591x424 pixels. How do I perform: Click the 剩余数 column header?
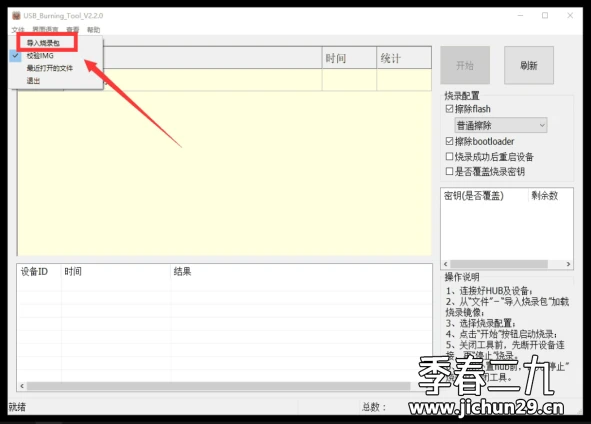pos(550,196)
